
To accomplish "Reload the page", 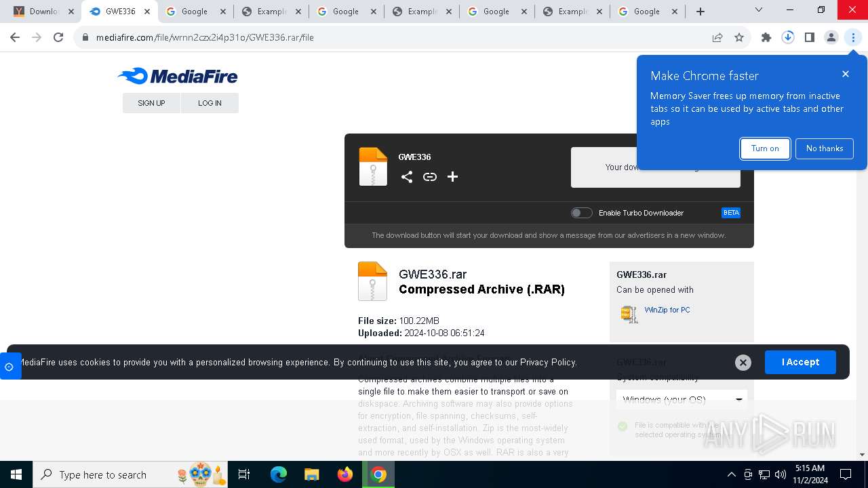I will (58, 37).
